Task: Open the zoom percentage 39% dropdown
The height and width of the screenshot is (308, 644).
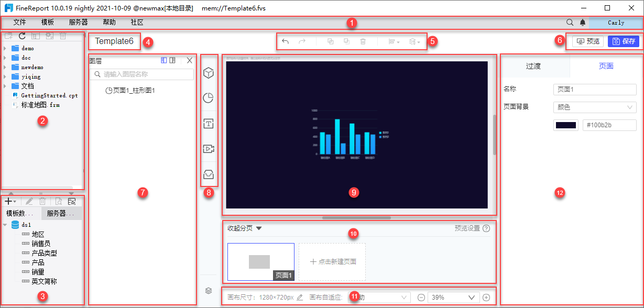Action: click(454, 297)
